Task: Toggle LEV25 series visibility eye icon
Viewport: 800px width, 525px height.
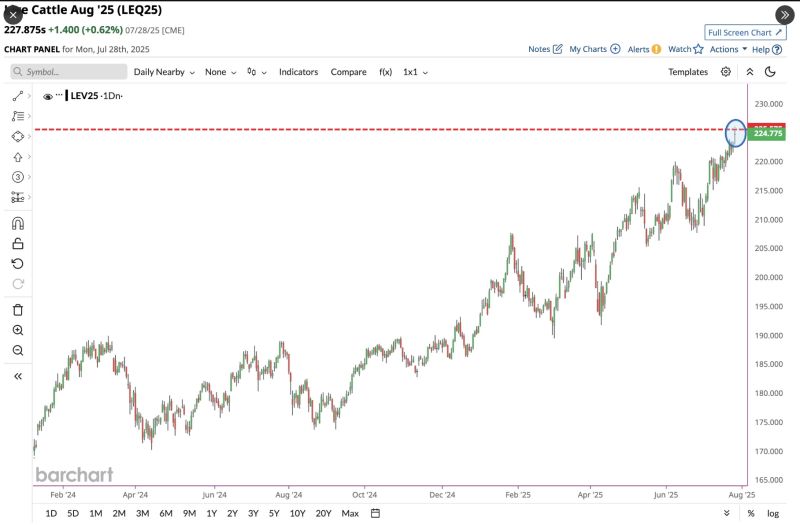Action: click(x=47, y=97)
